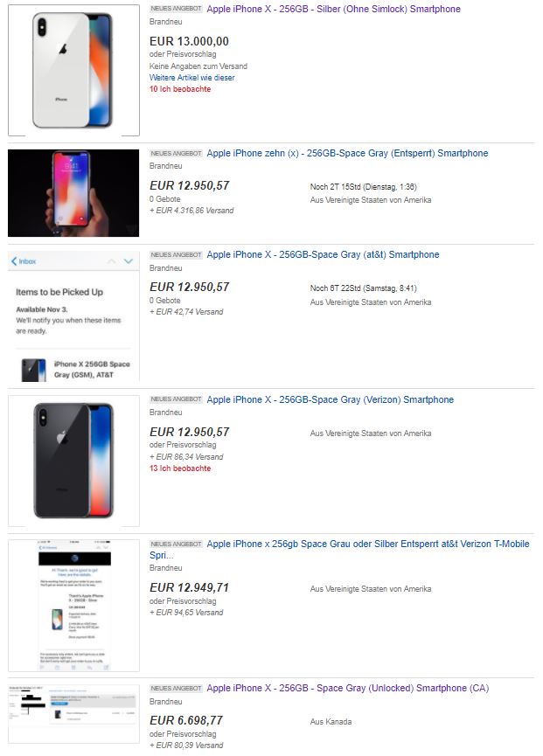Open the 'iPhone zehn (x) Space Gray Entsperrt' listing

(347, 153)
